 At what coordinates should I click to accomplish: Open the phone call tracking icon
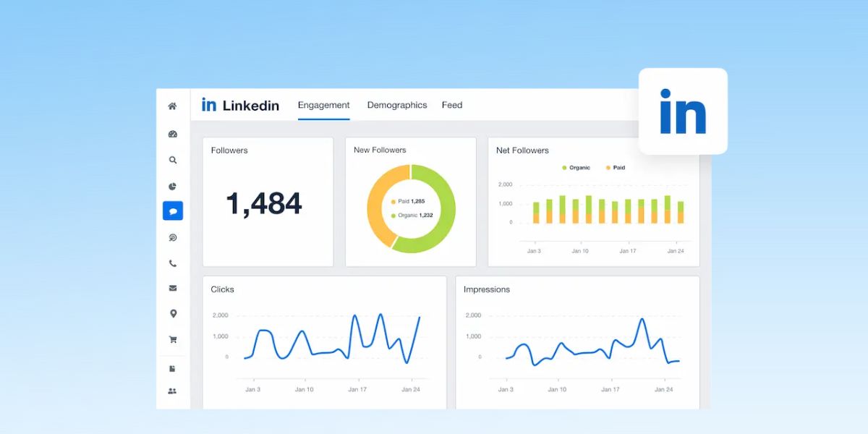172,263
